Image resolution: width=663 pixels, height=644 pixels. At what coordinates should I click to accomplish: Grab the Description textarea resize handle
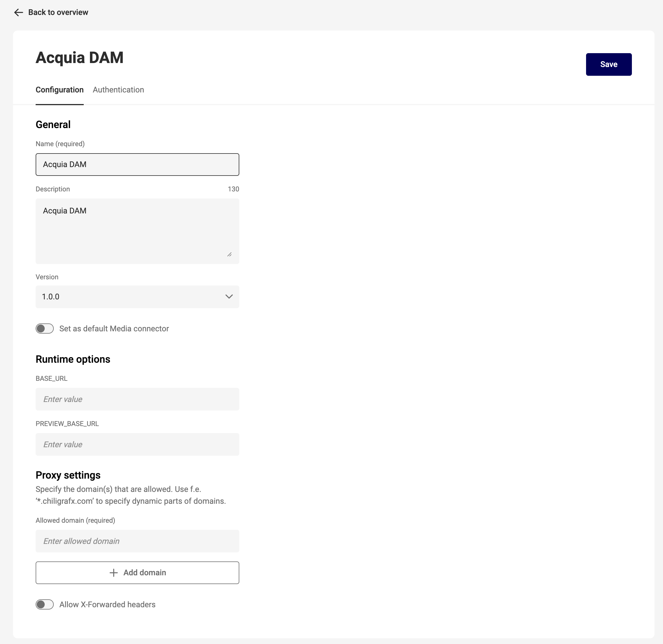(x=229, y=254)
